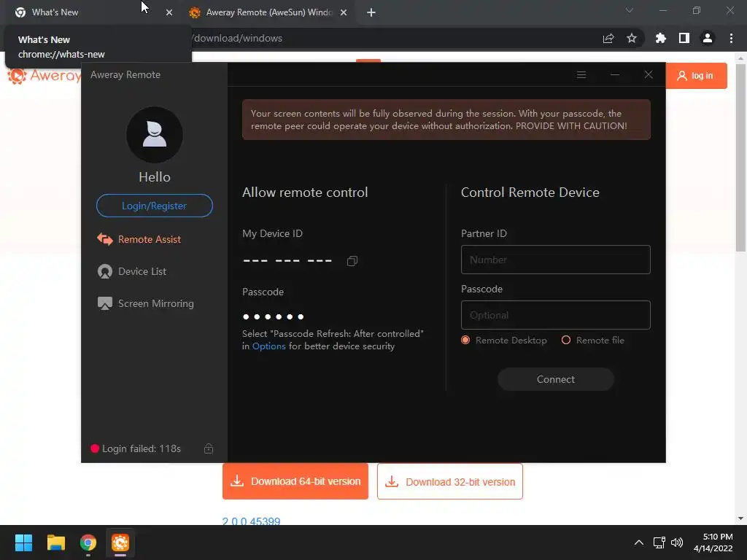Open Remote Assist in the sidebar

[x=139, y=239]
